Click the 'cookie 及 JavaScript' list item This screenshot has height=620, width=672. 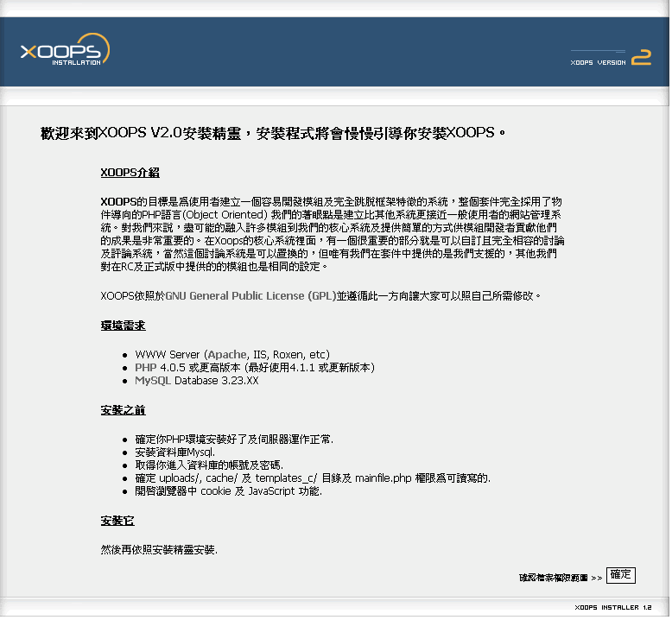click(x=229, y=493)
